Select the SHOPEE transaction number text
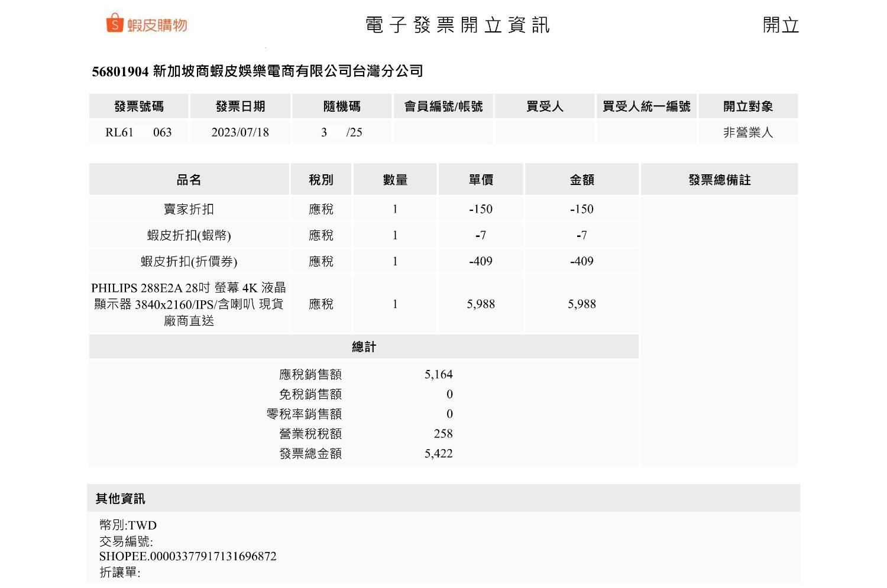Screen dimensions: 887x588 (188, 556)
